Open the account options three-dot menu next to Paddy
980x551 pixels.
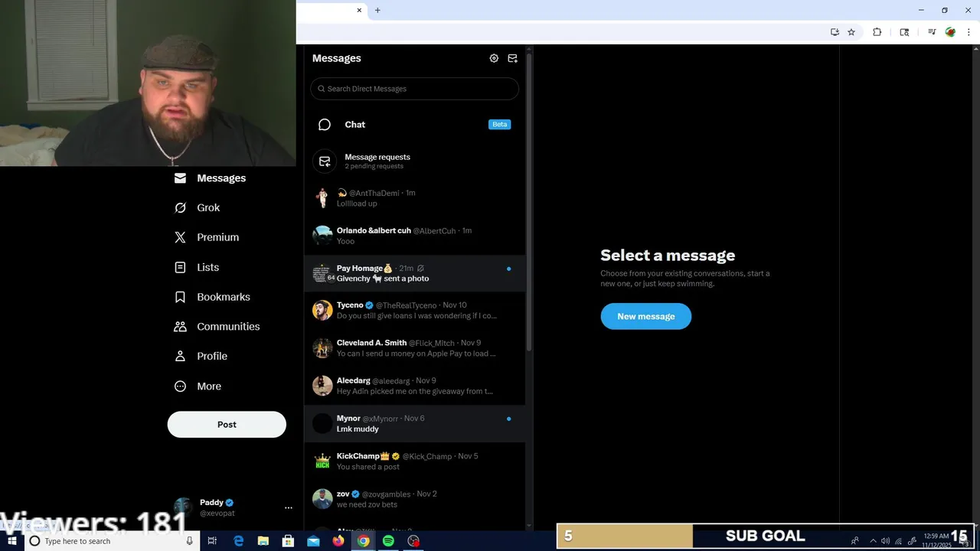point(288,507)
